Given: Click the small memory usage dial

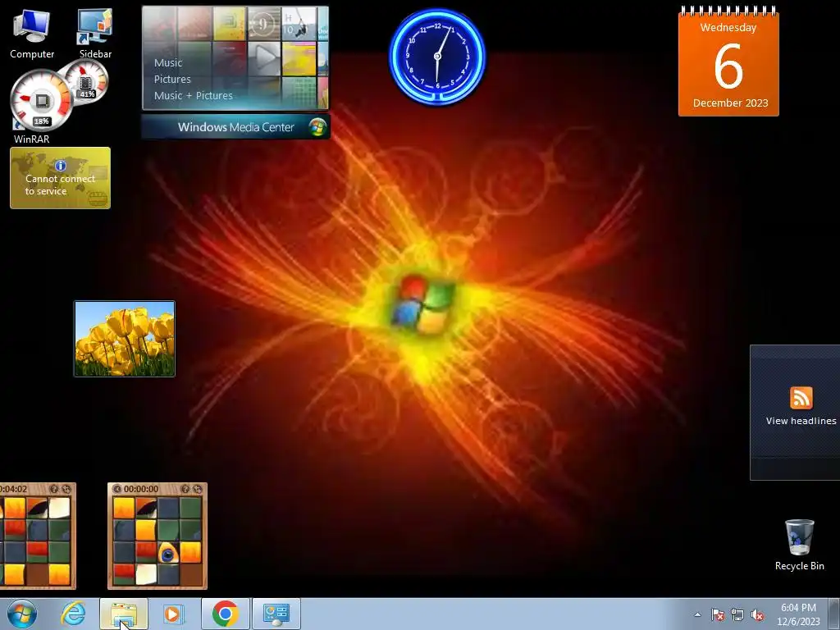Looking at the screenshot, I should pyautogui.click(x=85, y=82).
